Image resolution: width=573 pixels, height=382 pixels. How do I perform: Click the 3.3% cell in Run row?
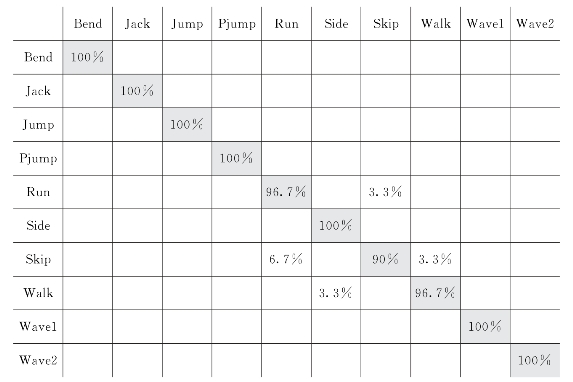(x=385, y=192)
